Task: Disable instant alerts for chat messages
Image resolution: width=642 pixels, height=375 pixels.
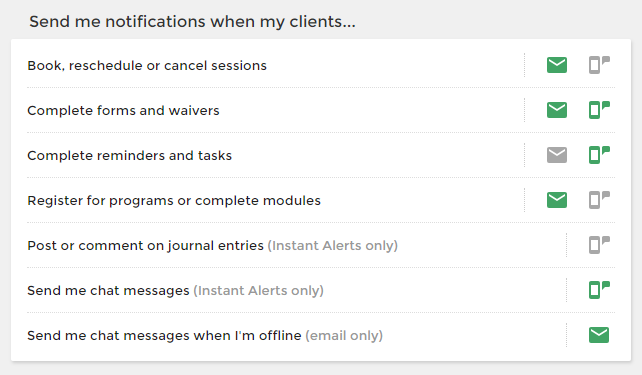Action: click(x=599, y=290)
